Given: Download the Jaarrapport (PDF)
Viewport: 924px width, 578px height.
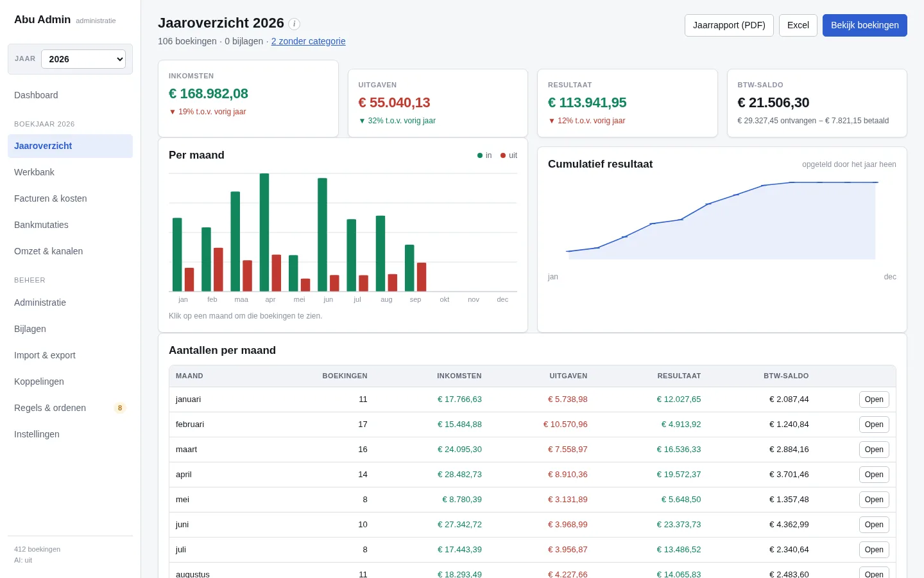Looking at the screenshot, I should coord(729,25).
